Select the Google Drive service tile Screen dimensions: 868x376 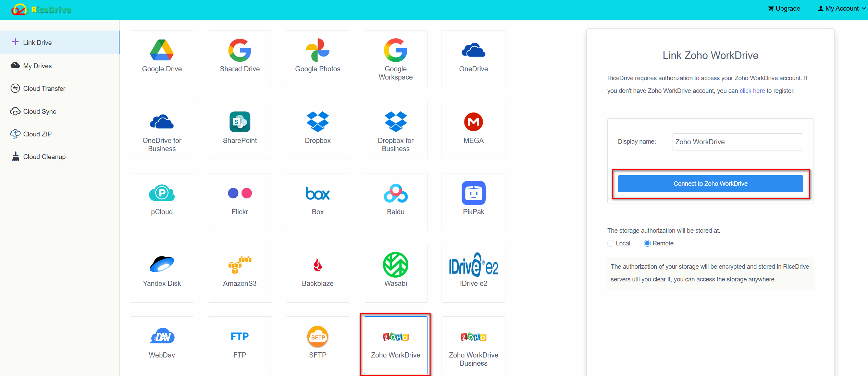162,59
